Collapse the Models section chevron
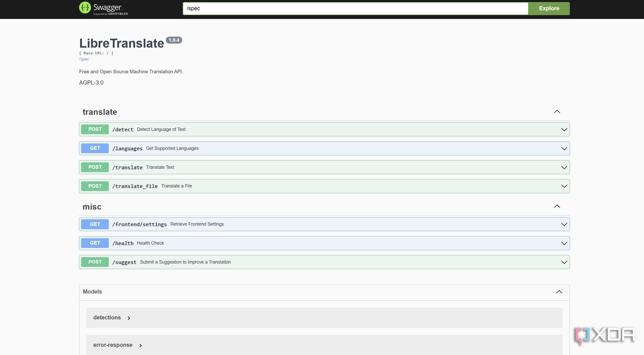 coord(559,292)
